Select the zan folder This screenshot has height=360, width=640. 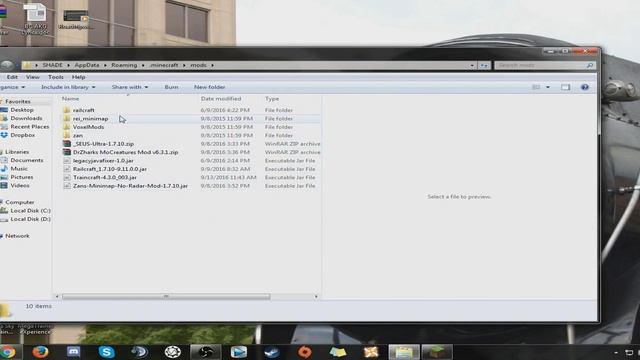pyautogui.click(x=78, y=136)
